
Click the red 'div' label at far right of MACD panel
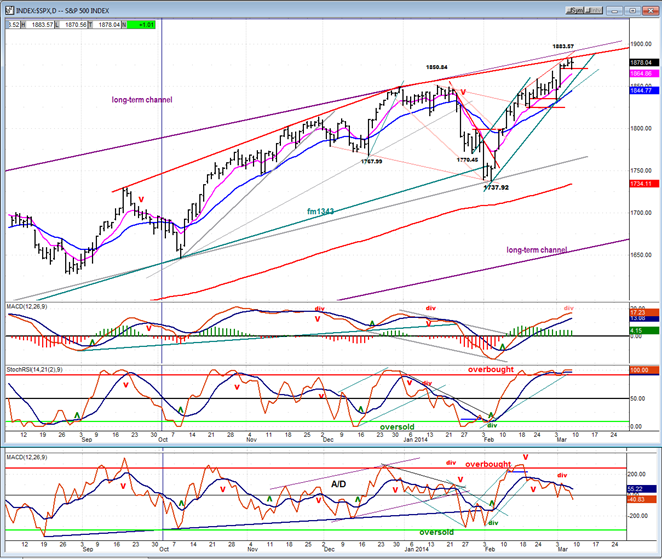tap(569, 308)
